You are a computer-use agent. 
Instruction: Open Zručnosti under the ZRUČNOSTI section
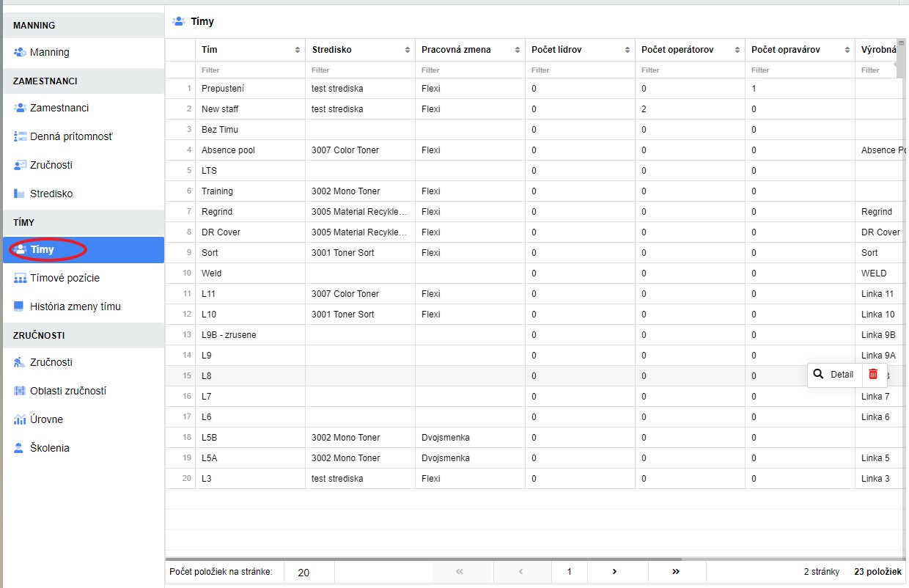pos(51,362)
